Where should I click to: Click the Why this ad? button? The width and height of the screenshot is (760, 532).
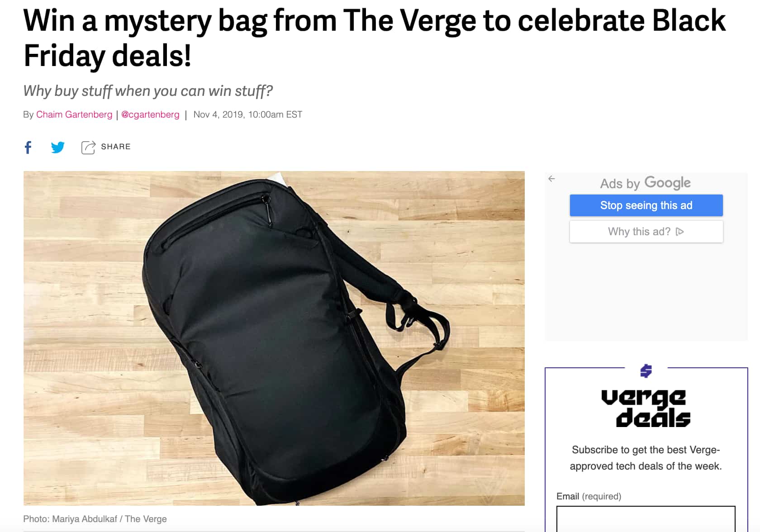[x=646, y=232]
